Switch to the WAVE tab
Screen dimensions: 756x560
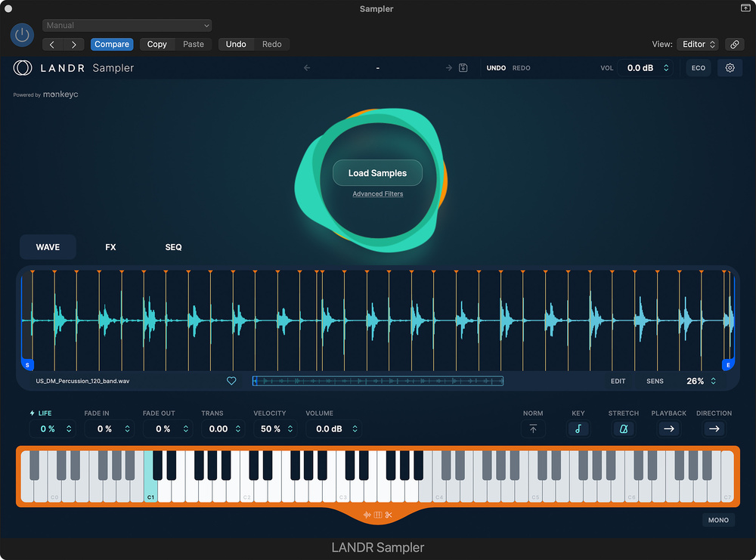point(48,247)
